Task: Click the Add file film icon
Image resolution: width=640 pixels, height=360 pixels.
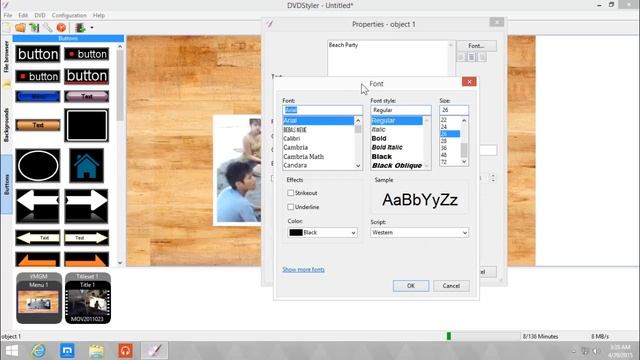Action: pos(80,28)
